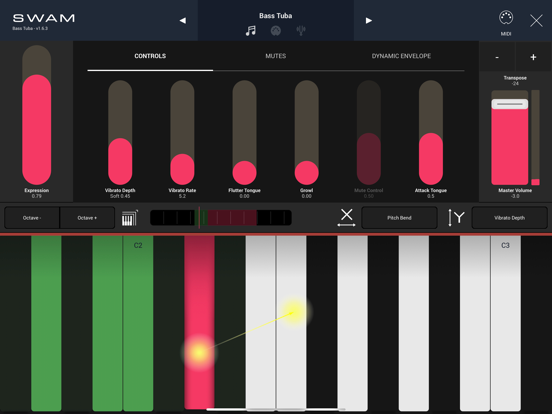Set the Expression slider

(37, 115)
